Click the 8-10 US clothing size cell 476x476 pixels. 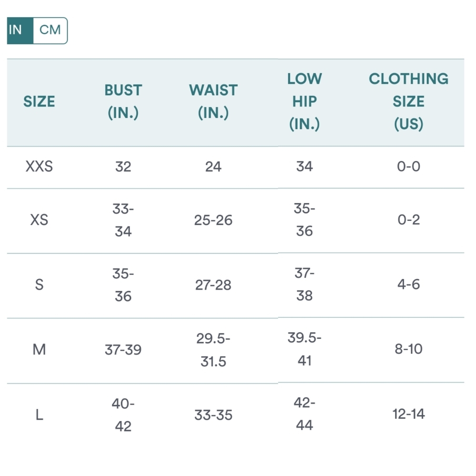(x=408, y=349)
